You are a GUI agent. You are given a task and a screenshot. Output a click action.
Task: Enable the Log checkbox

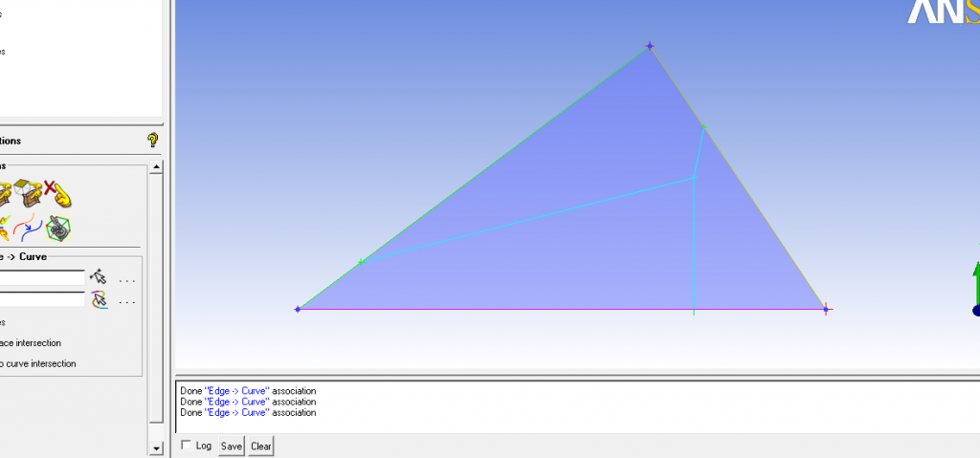[186, 445]
